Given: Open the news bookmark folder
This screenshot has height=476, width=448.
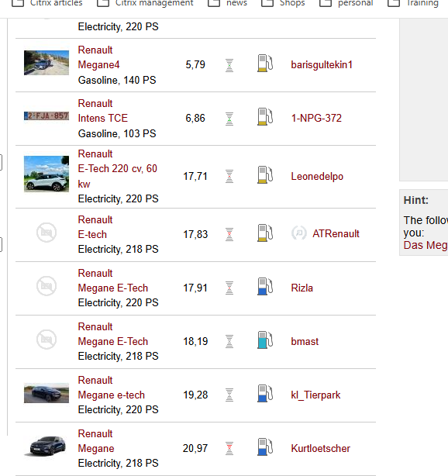Looking at the screenshot, I should 228,3.
